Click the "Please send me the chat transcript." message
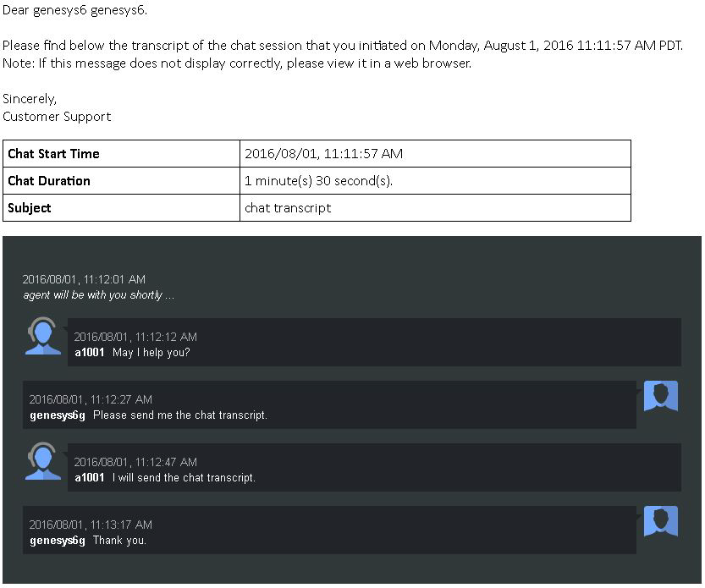The image size is (705, 588). tap(180, 415)
